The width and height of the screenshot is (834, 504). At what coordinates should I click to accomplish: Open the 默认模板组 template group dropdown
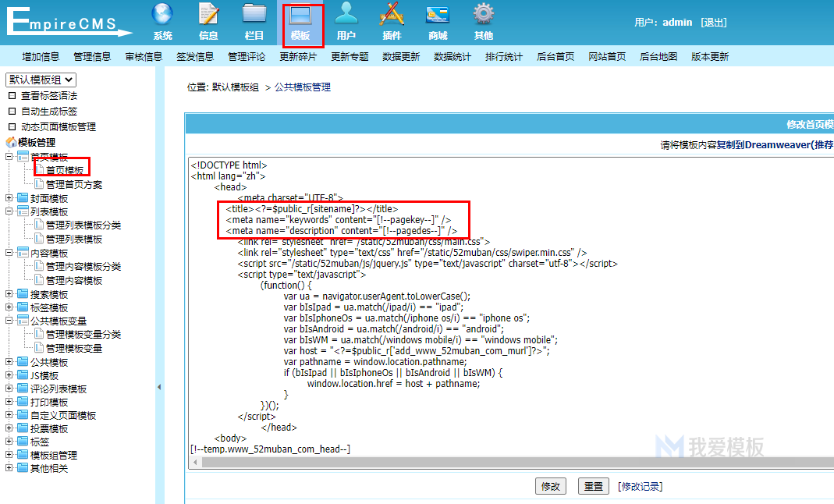[41, 80]
